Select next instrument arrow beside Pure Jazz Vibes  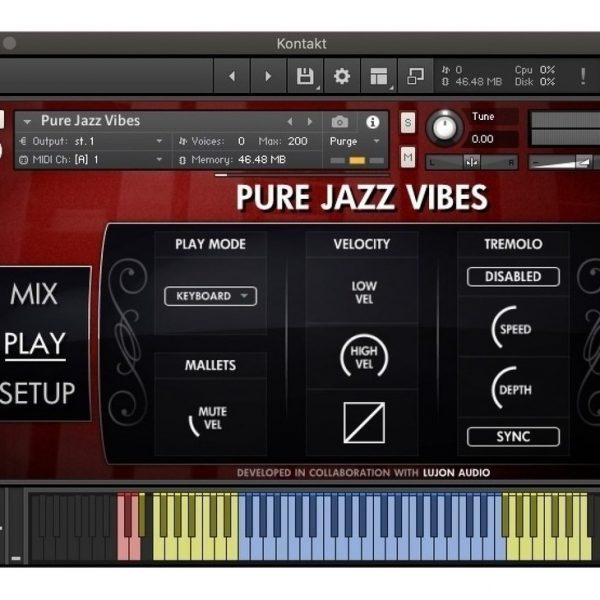310,122
